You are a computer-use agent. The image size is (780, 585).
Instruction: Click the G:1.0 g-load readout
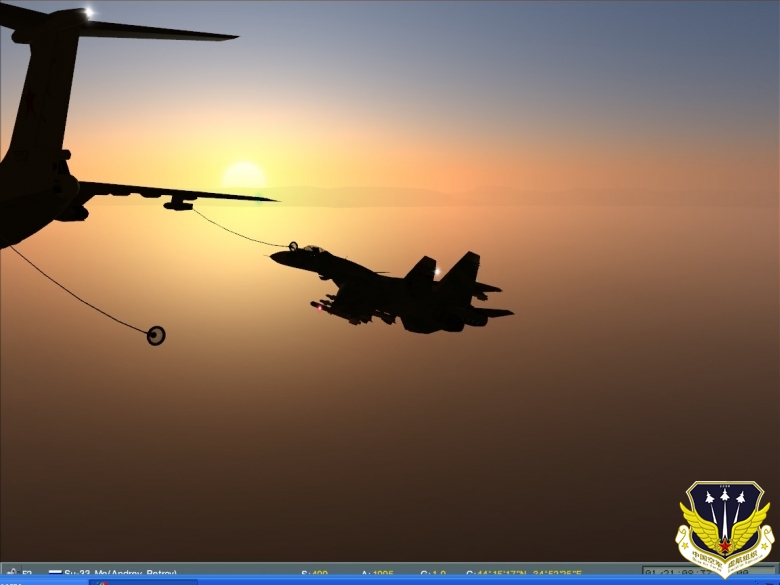tap(433, 573)
